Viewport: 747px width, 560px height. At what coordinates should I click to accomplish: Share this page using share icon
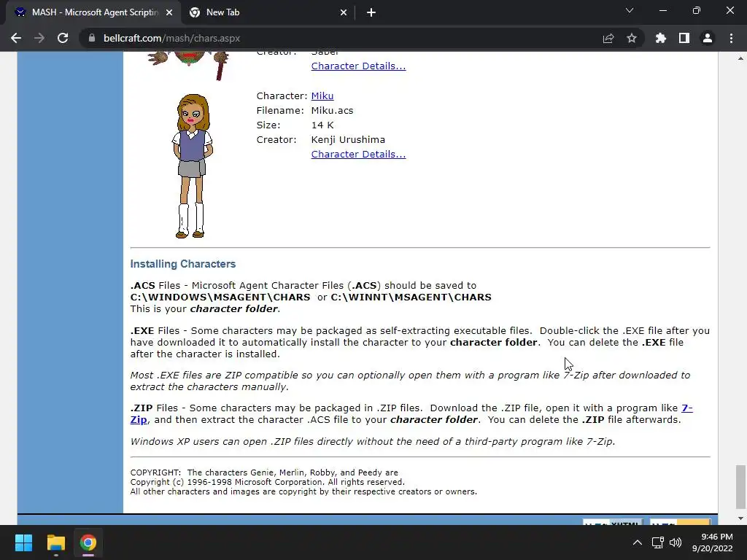click(608, 38)
